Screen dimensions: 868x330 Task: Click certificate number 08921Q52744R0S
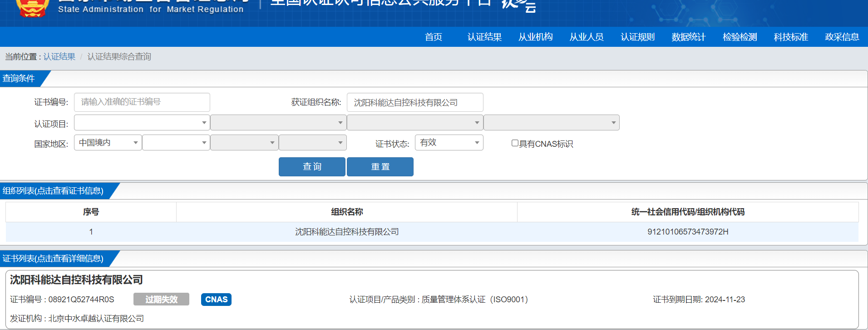click(81, 300)
